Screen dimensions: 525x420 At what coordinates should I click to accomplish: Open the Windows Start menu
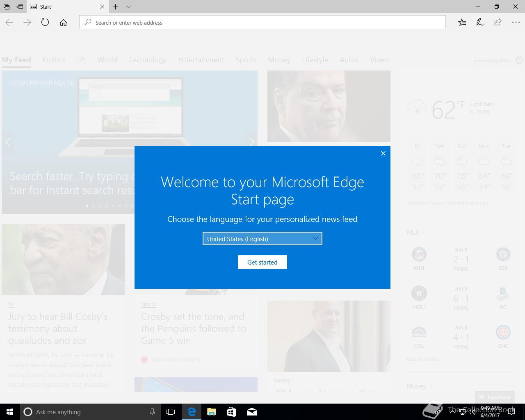click(x=10, y=412)
